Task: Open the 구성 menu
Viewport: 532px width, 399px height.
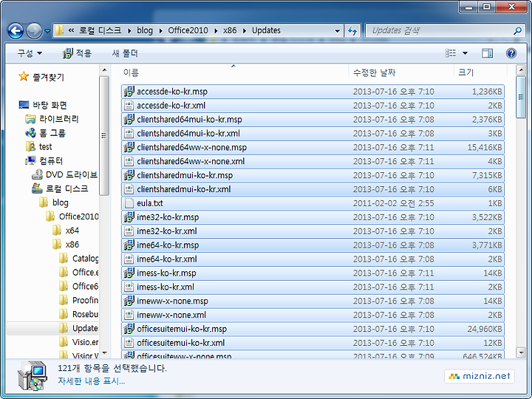Action: tap(30, 53)
